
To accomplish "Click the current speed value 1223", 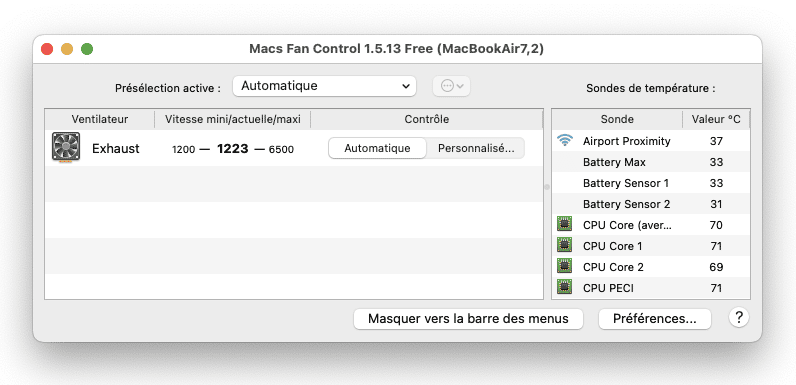I will [233, 148].
